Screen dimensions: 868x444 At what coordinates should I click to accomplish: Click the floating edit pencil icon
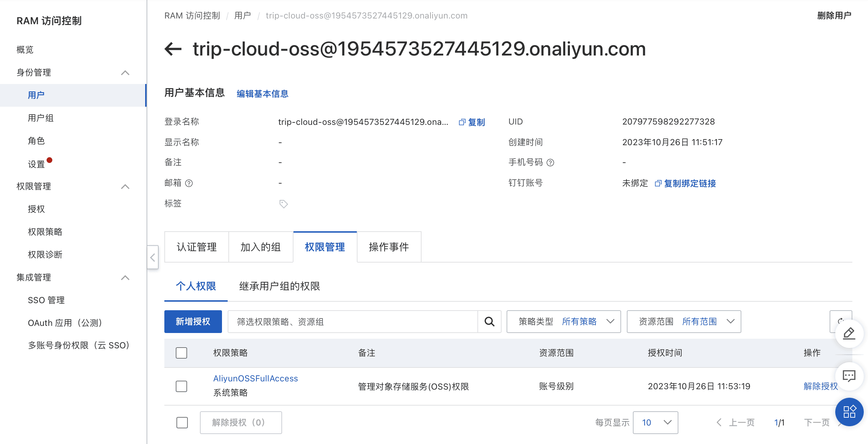(849, 333)
